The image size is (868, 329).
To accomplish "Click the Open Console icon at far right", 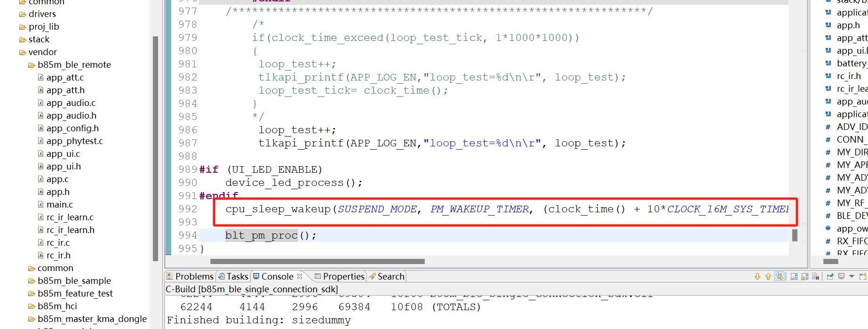I will [862, 277].
